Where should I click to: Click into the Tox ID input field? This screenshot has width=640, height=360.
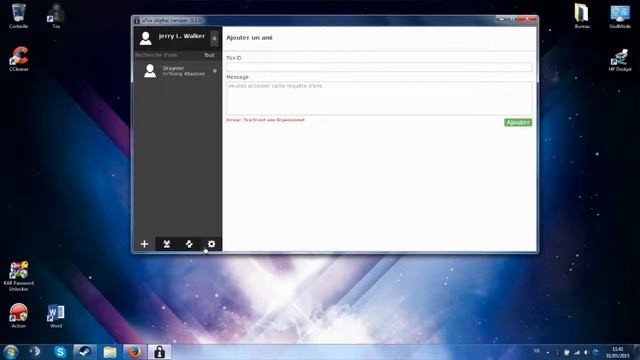[x=379, y=67]
